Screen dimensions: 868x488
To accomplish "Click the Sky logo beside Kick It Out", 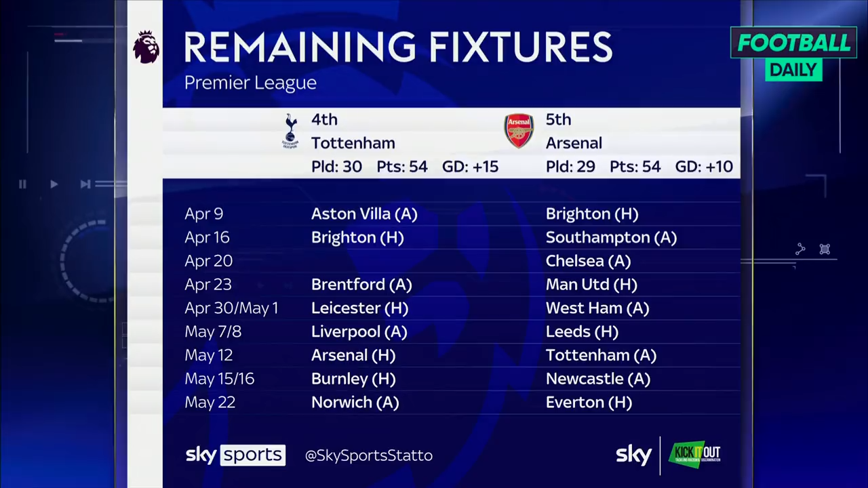I will click(633, 455).
